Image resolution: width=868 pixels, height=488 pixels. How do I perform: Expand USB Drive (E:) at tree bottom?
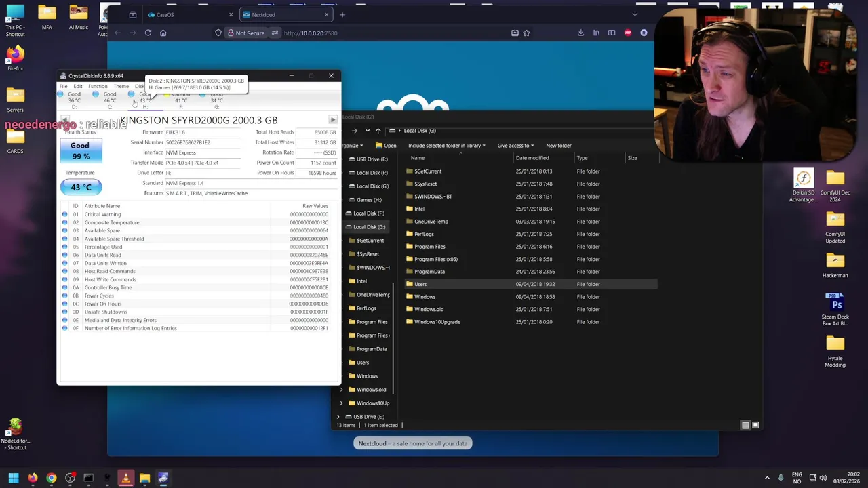pos(338,417)
